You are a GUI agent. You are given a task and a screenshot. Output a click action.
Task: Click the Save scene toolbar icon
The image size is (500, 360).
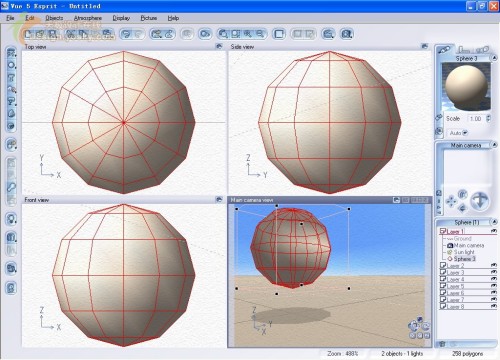tap(52, 34)
